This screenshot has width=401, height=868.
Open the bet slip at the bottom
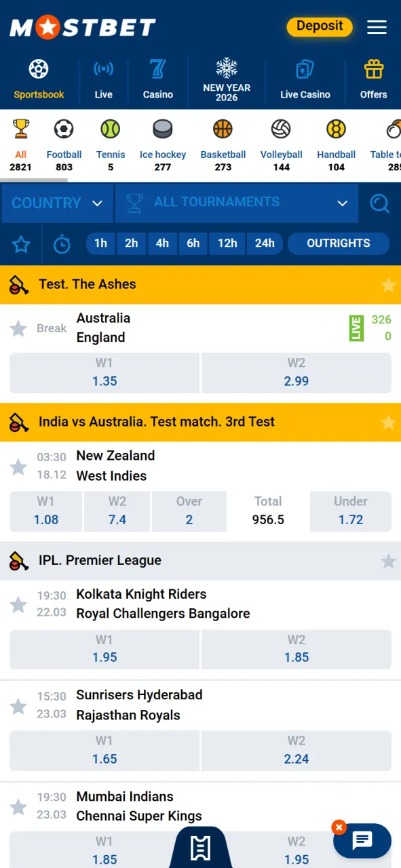[200, 848]
